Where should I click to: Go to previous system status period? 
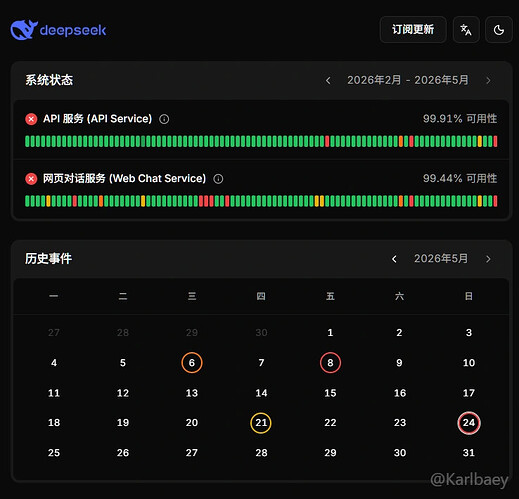point(328,80)
